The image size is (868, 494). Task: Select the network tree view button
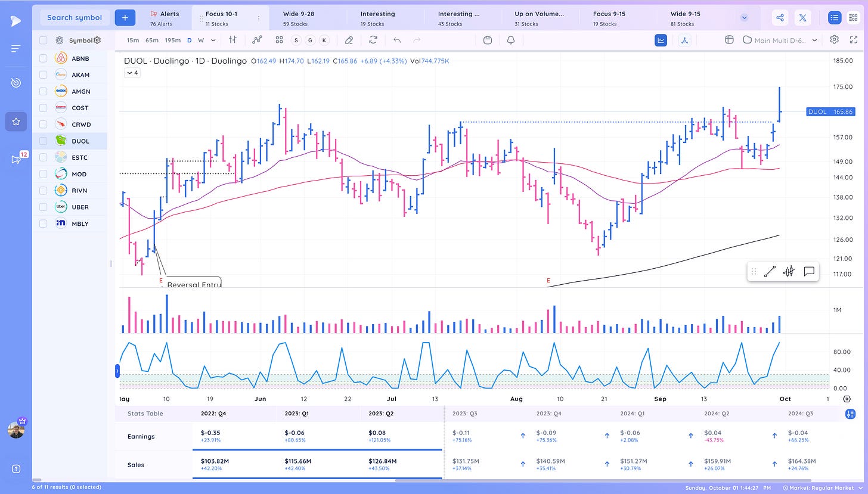(x=685, y=40)
